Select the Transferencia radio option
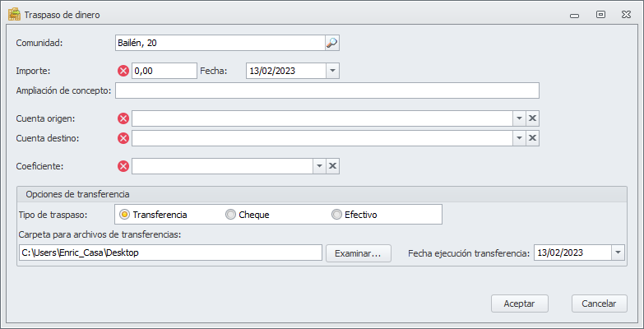Screen dimensions: 644x329 [x=125, y=215]
